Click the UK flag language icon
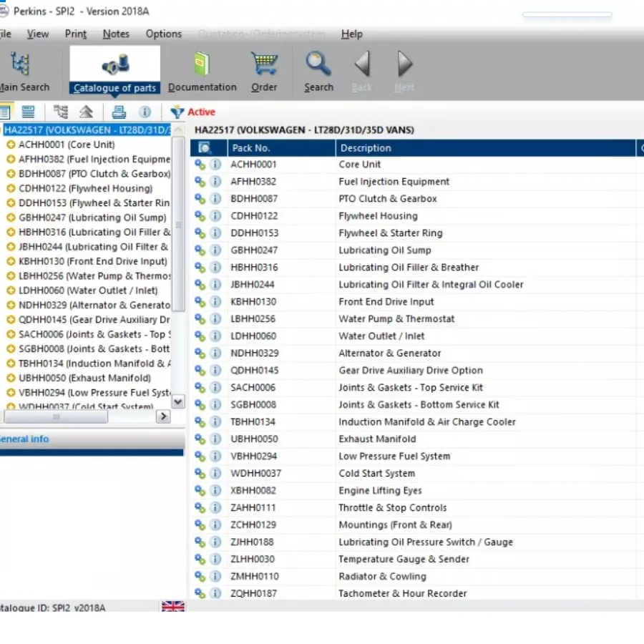The height and width of the screenshot is (644, 644). [173, 607]
